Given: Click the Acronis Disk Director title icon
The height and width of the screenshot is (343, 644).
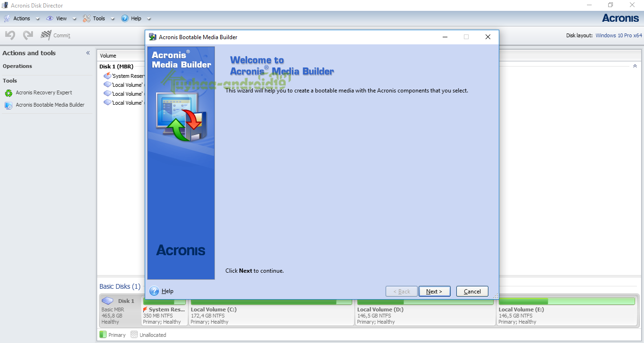Looking at the screenshot, I should (6, 5).
